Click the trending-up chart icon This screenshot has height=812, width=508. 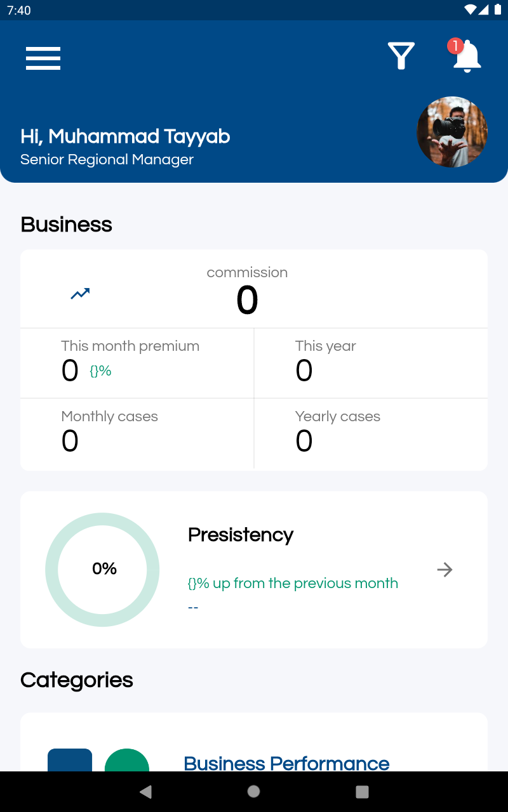pos(80,294)
